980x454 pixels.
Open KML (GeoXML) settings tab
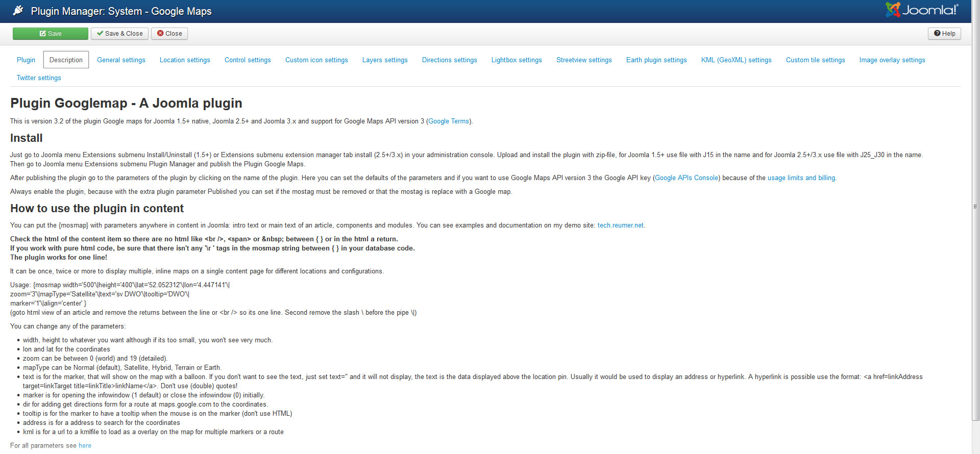click(737, 60)
